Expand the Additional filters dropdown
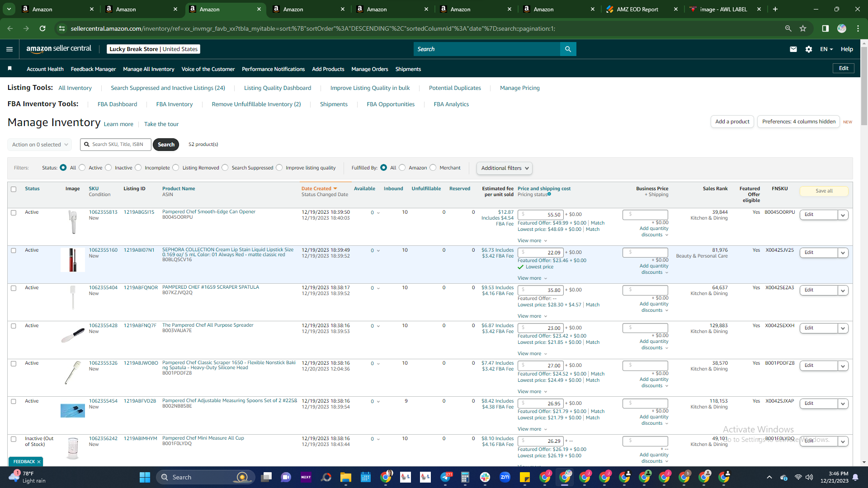Image resolution: width=868 pixels, height=488 pixels. pyautogui.click(x=504, y=168)
